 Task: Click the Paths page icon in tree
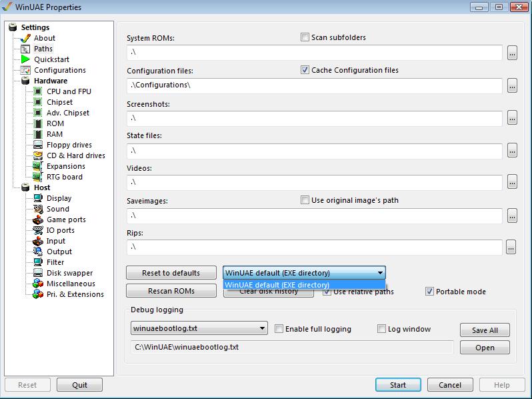click(x=25, y=49)
